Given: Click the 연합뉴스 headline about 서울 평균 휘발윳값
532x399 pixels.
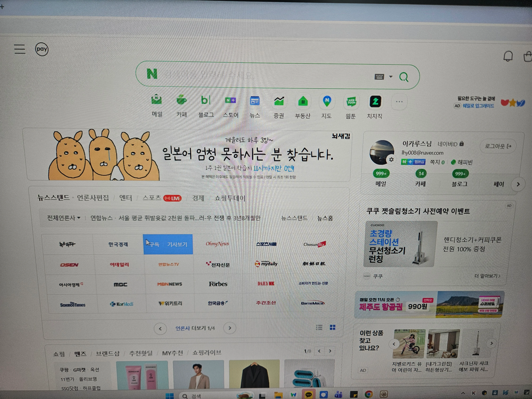Looking at the screenshot, I should [190, 218].
